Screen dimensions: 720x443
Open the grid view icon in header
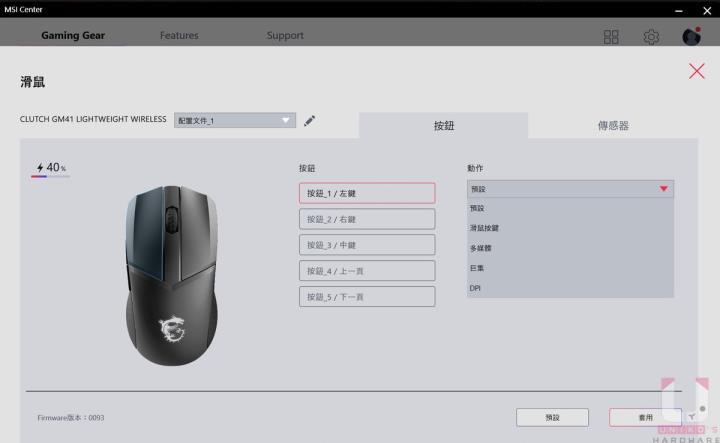611,37
